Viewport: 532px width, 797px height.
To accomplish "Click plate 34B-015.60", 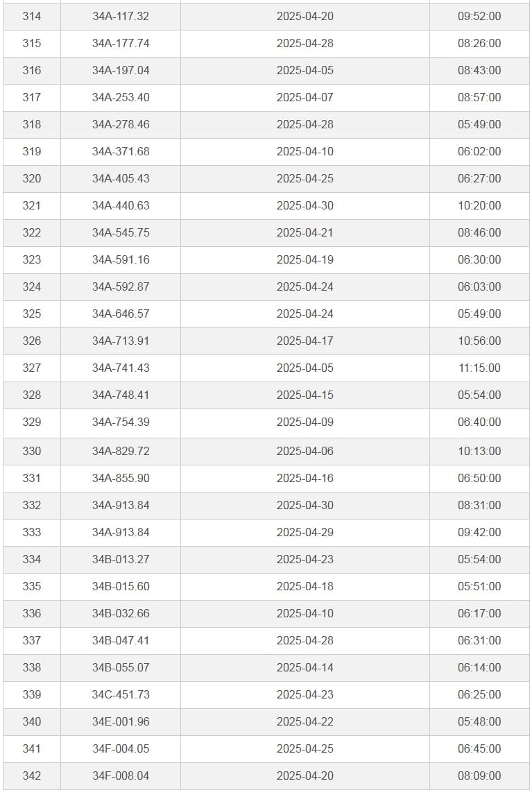I will tap(121, 586).
